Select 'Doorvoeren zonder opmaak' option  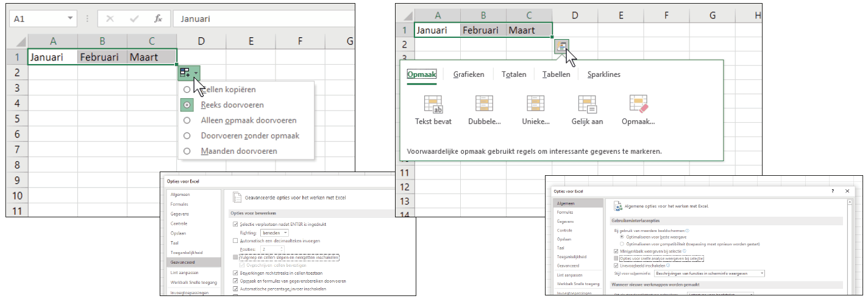tap(187, 136)
